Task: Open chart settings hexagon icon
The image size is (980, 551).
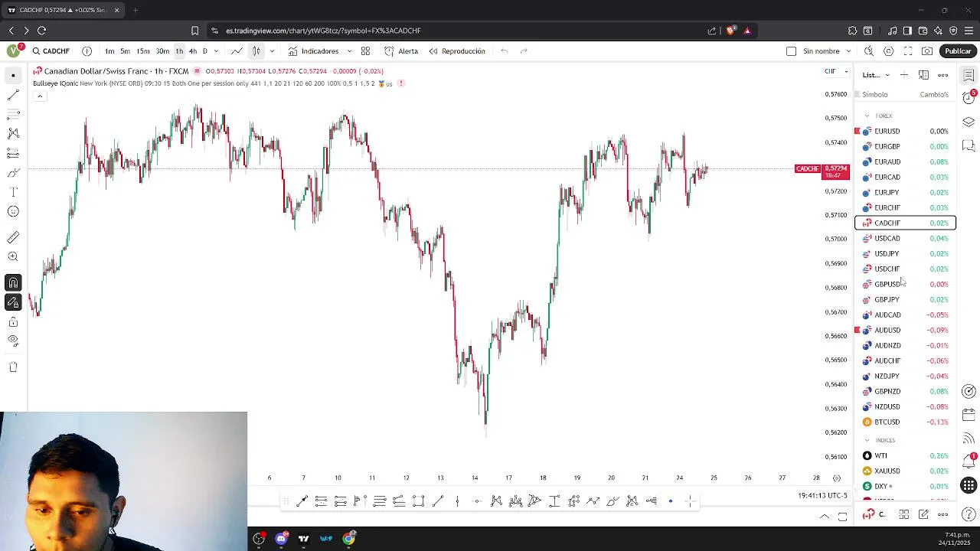Action: (x=888, y=51)
